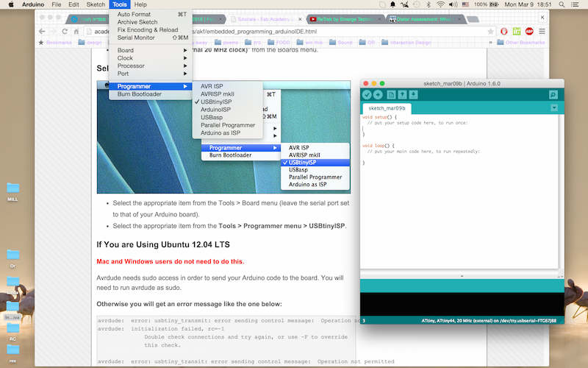Open the FOOD bookmark folder
The width and height of the screenshot is (588, 368).
tap(279, 43)
